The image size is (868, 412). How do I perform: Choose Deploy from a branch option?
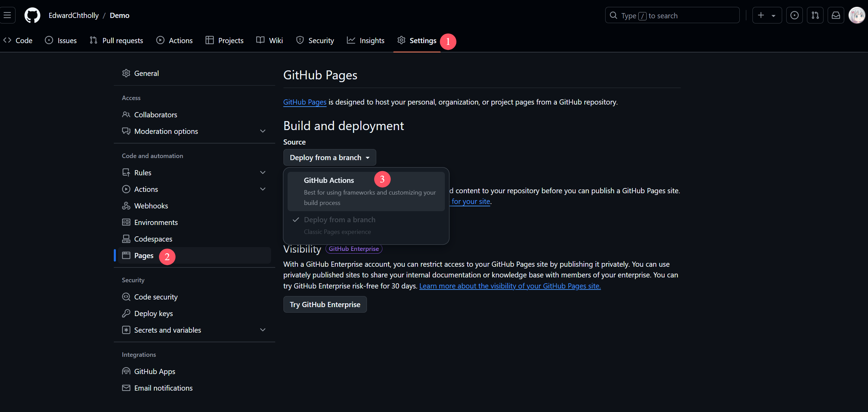[x=366, y=225]
